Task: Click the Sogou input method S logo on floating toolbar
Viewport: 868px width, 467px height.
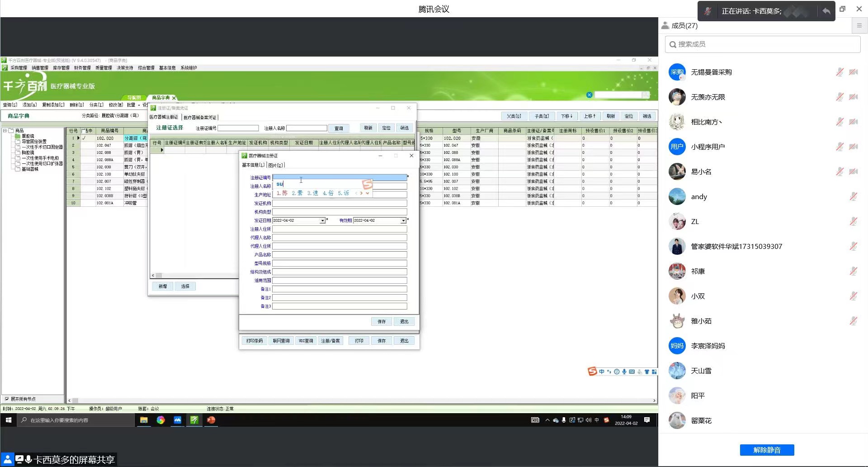Action: point(592,372)
